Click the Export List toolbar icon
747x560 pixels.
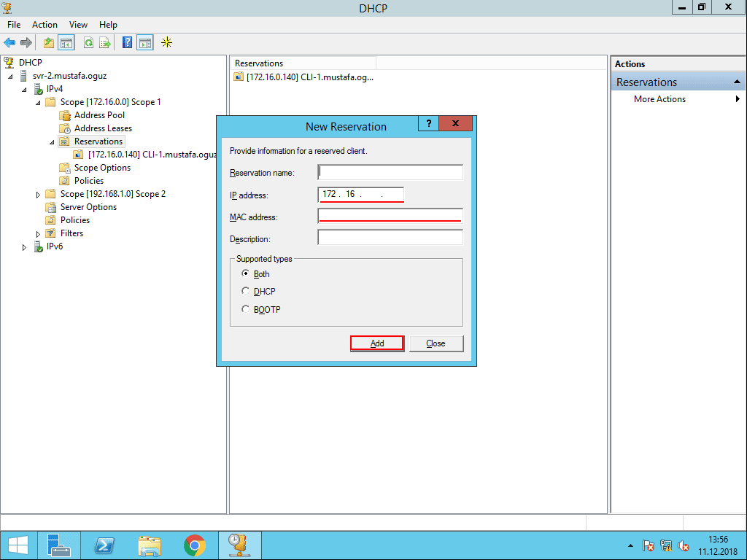[x=105, y=43]
